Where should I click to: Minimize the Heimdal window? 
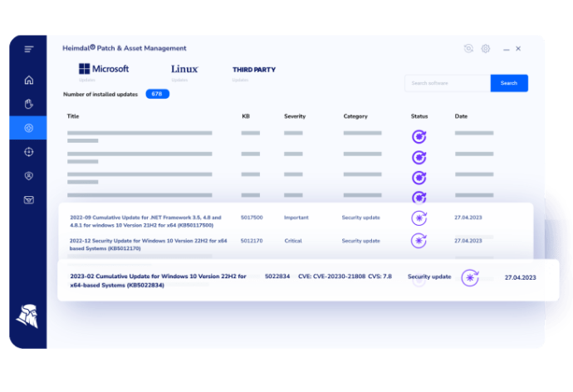click(x=506, y=49)
